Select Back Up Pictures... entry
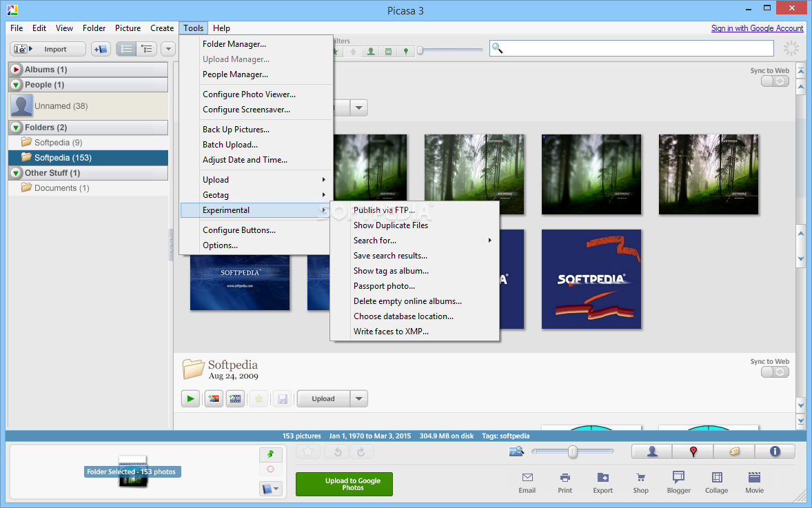 pyautogui.click(x=256, y=130)
